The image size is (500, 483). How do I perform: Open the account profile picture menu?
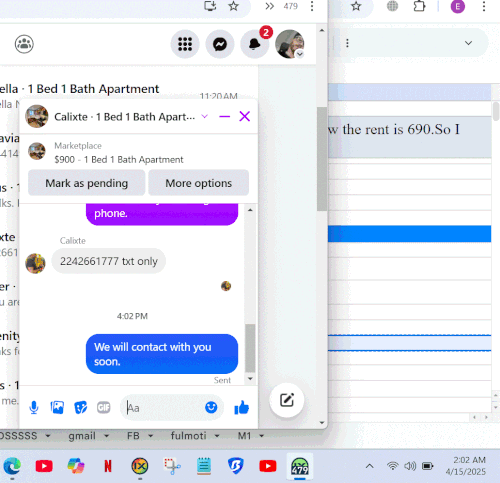[290, 44]
